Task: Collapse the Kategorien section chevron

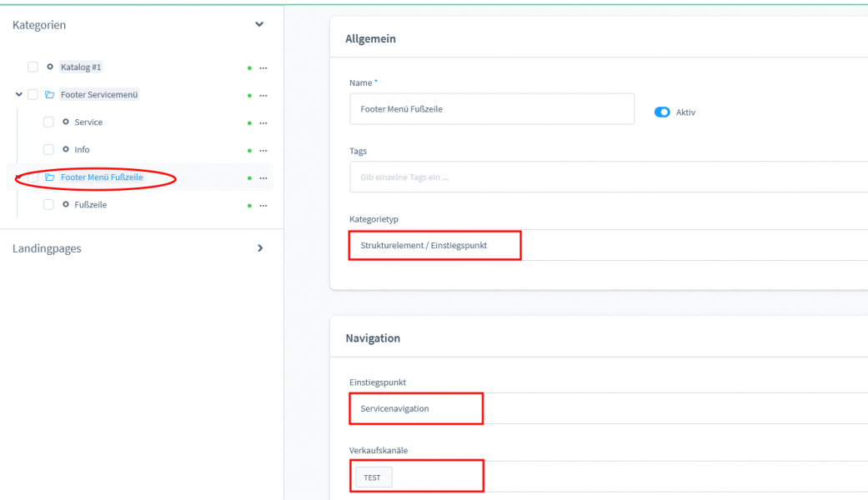Action: click(259, 25)
